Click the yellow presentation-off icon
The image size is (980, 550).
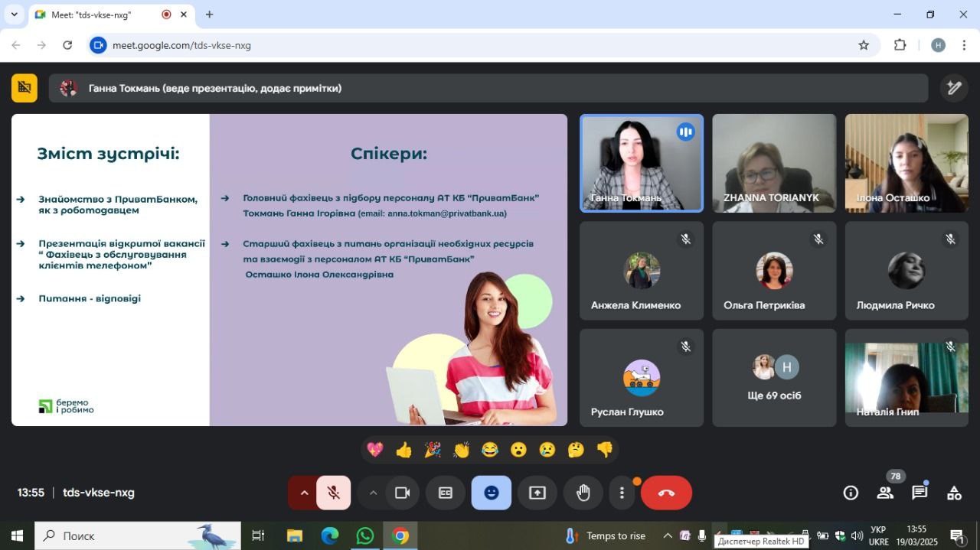24,88
